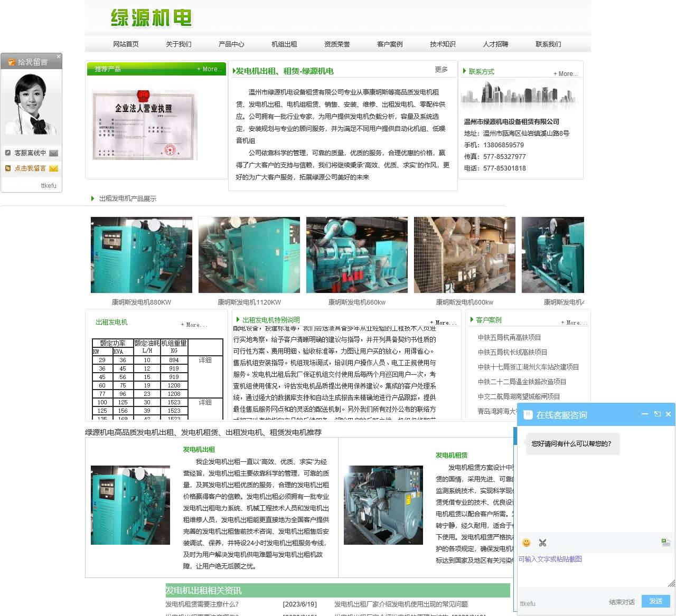Image resolution: width=676 pixels, height=616 pixels.
Task: Open 详细 link in the 100 KW row
Action: click(205, 402)
